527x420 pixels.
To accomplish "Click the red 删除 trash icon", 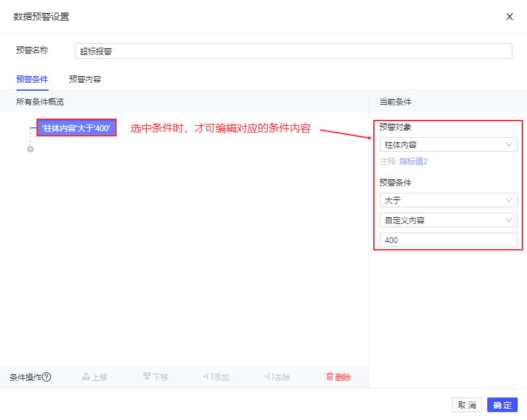I will pos(329,377).
